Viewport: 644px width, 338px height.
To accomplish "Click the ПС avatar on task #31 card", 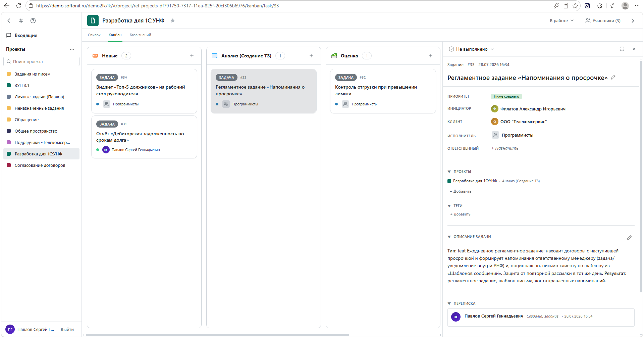I will (106, 150).
